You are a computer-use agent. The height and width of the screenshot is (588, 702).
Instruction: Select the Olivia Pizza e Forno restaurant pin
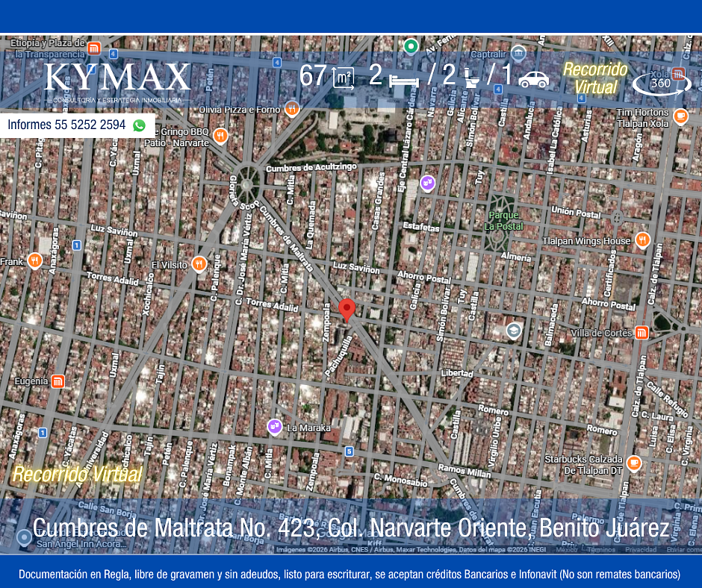click(x=292, y=108)
